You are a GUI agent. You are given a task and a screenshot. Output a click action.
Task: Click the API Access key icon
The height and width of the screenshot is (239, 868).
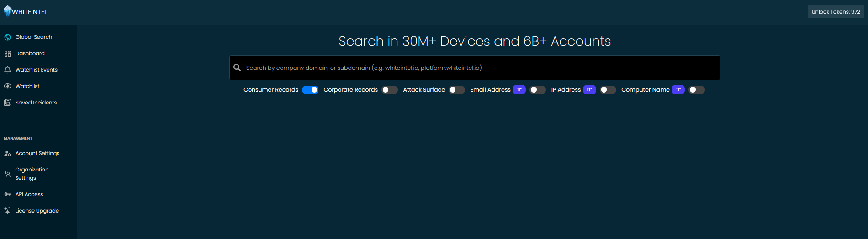pyautogui.click(x=7, y=194)
